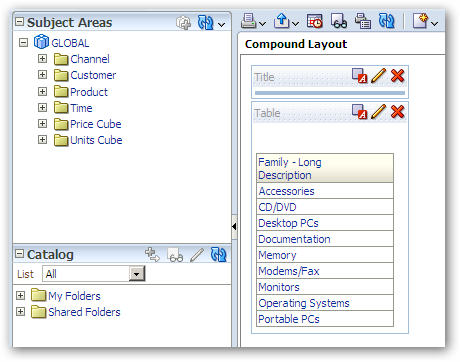Refresh results using Compound Layout toolbar refresh icon
The image size is (460, 362).
[x=387, y=21]
